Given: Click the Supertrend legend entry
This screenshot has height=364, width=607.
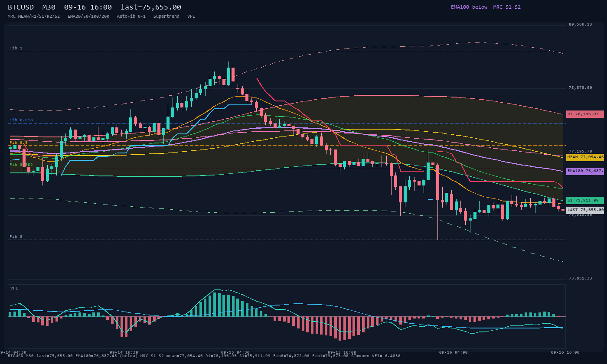Looking at the screenshot, I should [166, 16].
